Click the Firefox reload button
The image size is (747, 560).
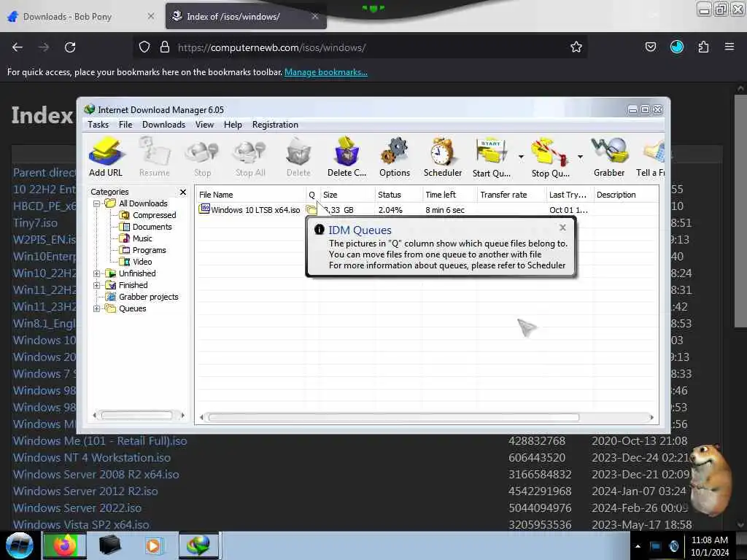click(70, 47)
